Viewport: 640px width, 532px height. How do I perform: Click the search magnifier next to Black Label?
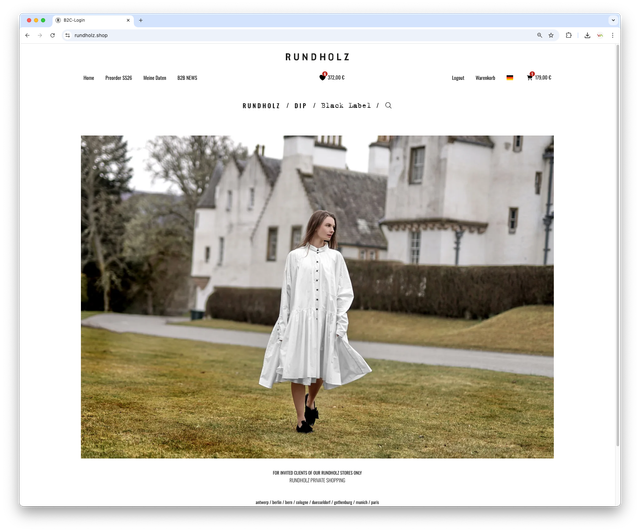tap(389, 105)
